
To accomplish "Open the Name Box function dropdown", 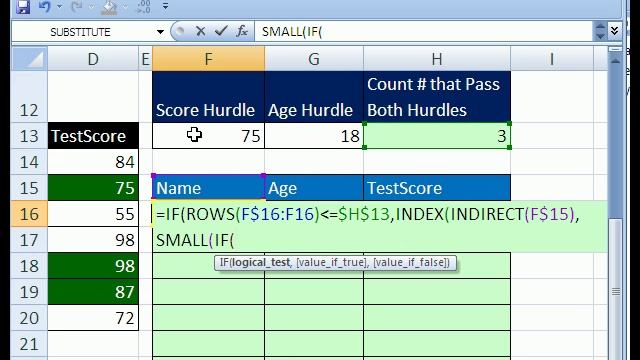I will coord(160,32).
